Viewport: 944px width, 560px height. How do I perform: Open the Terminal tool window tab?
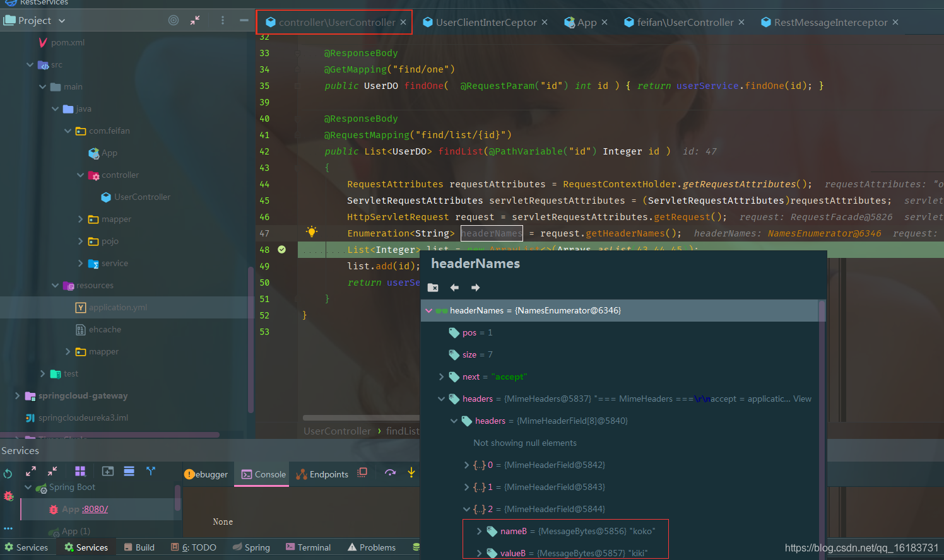pos(308,547)
